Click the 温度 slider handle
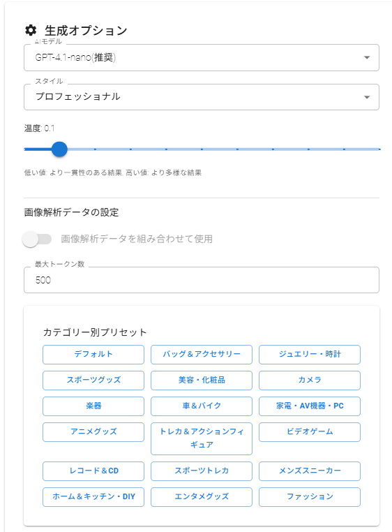The width and height of the screenshot is (392, 532). (59, 149)
